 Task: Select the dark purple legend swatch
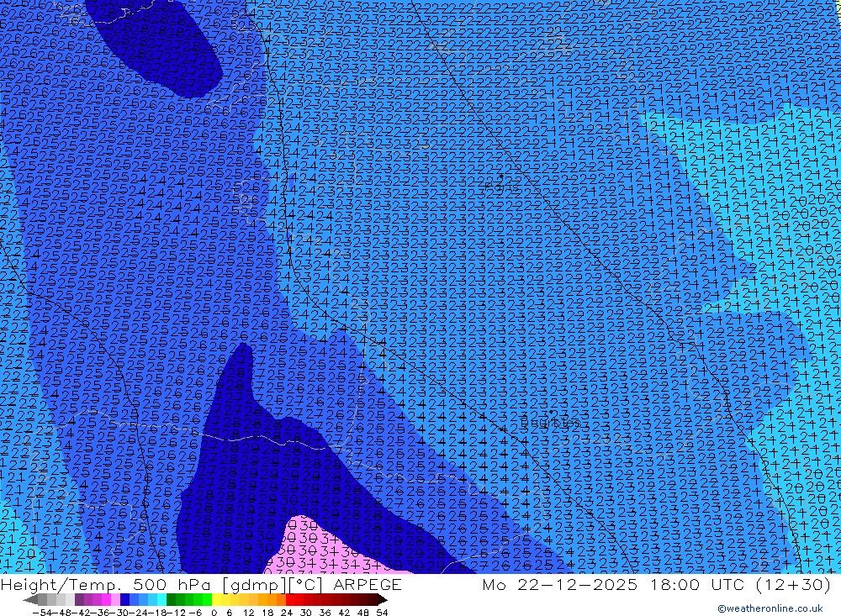point(78,600)
